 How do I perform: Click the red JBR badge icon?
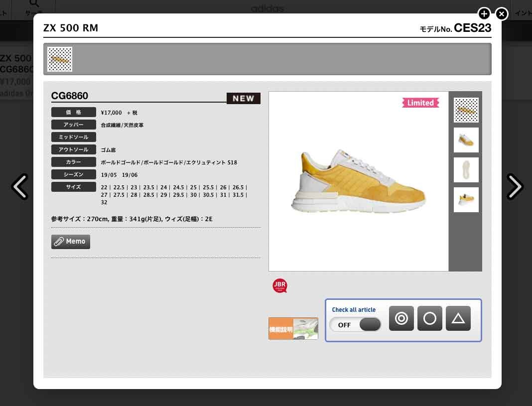pyautogui.click(x=280, y=285)
